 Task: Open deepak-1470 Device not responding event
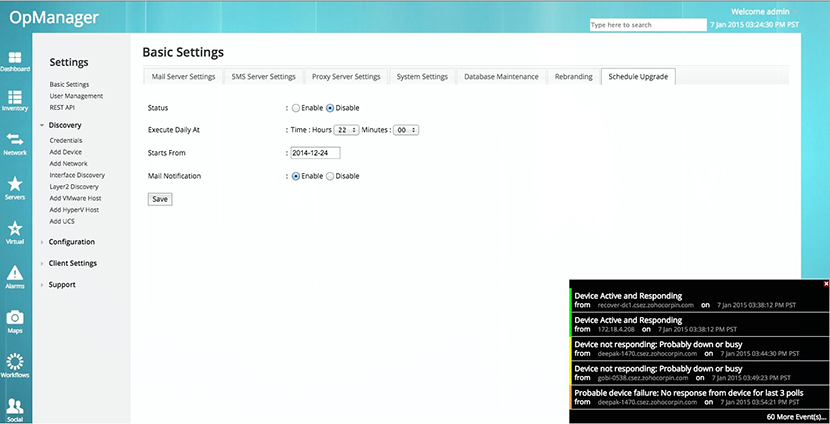(x=699, y=349)
